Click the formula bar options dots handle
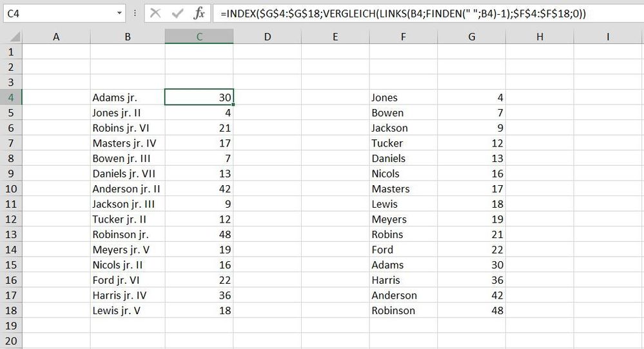This screenshot has width=644, height=349. (x=135, y=14)
